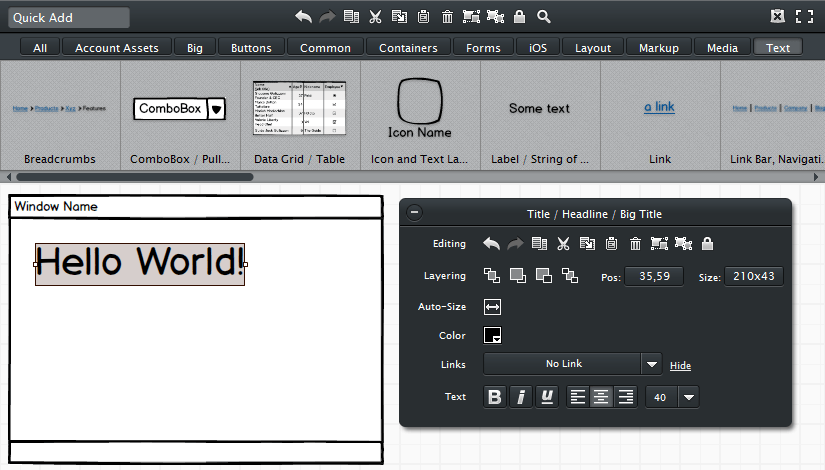Redo in the property inspector Editing row
The height and width of the screenshot is (470, 825).
coord(515,244)
